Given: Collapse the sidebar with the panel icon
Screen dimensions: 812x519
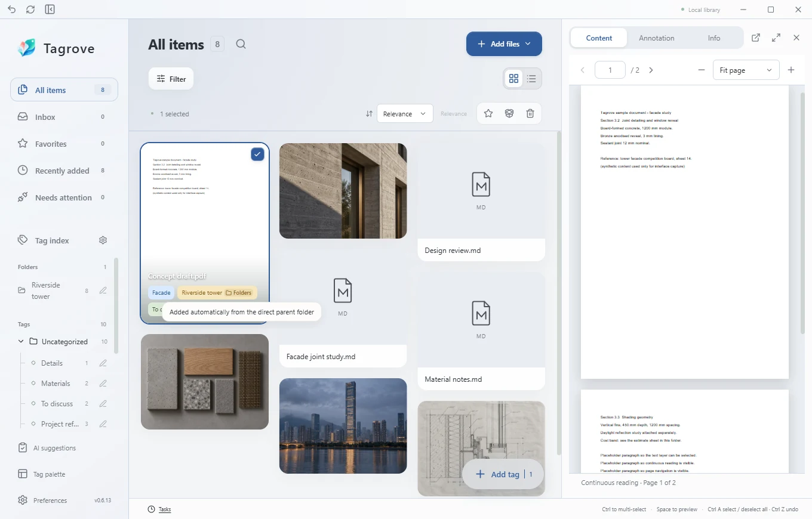Looking at the screenshot, I should point(50,10).
